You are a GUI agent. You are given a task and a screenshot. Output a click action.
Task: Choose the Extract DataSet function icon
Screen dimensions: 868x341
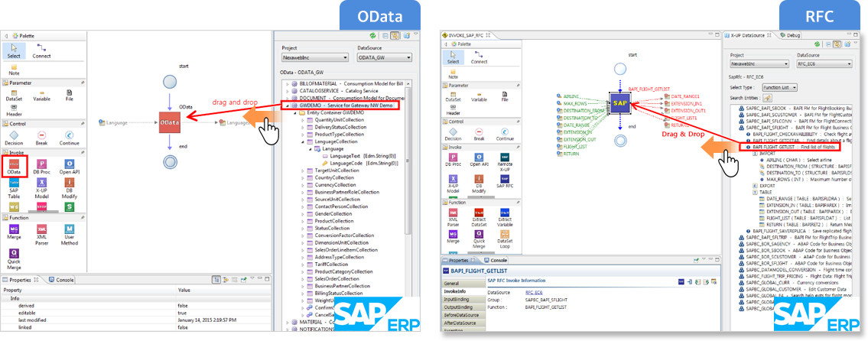[479, 216]
